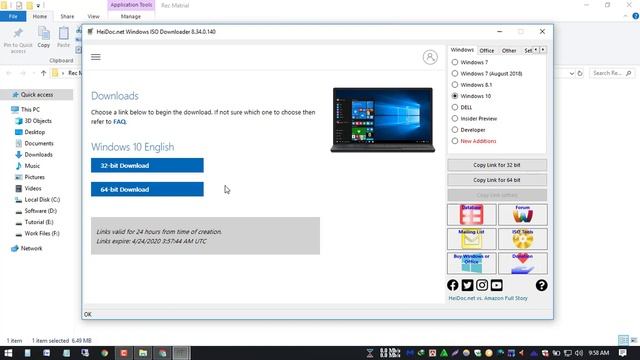Open the View ribbon tab in Explorer
Viewport: 640px width, 360px height.
[93, 16]
